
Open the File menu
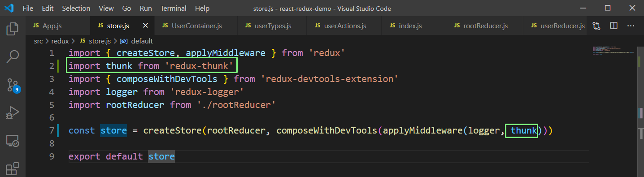point(27,9)
